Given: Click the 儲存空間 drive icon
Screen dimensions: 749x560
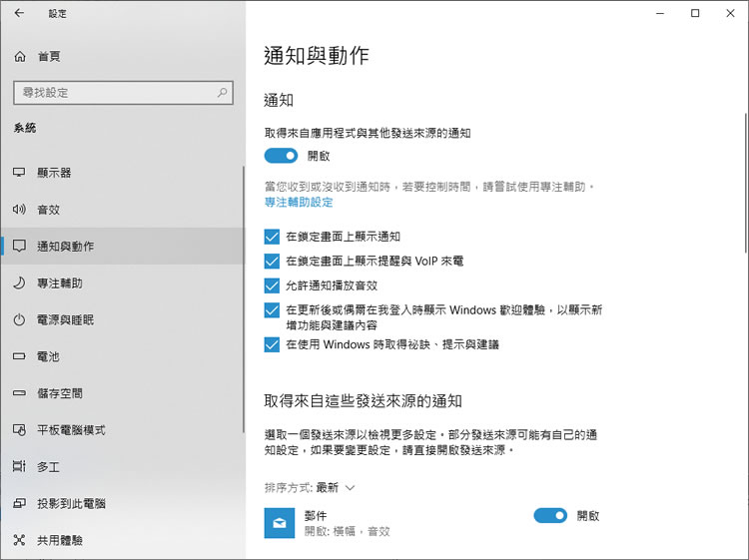Looking at the screenshot, I should [x=19, y=393].
